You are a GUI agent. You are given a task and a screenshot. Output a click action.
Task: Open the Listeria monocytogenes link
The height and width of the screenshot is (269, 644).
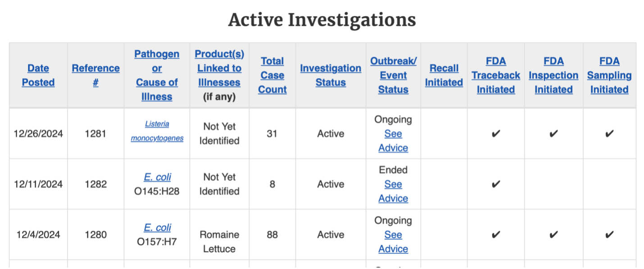(157, 131)
